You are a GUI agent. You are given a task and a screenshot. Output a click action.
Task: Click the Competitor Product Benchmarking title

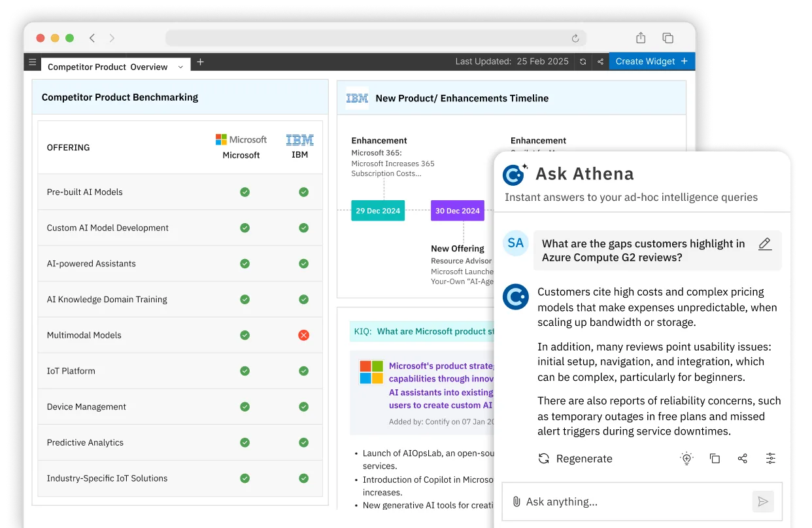120,97
